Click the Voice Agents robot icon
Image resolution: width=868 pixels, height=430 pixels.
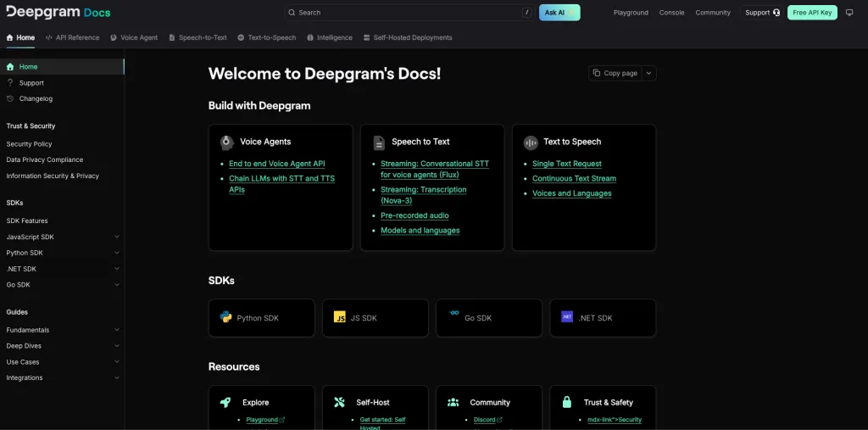pyautogui.click(x=227, y=142)
